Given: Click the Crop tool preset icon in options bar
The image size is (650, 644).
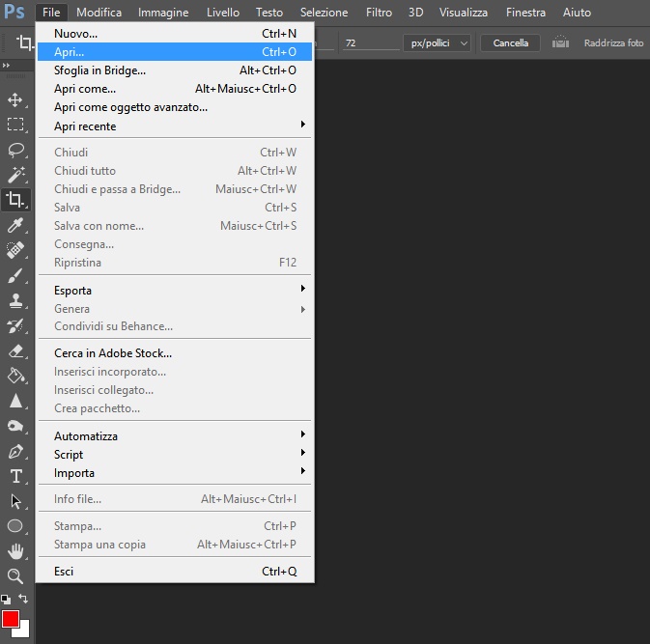Looking at the screenshot, I should (x=25, y=42).
